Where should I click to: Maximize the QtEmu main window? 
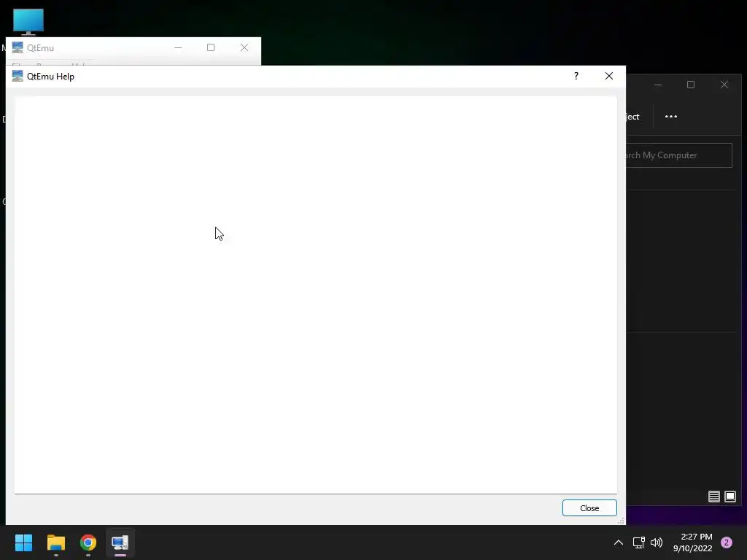211,47
